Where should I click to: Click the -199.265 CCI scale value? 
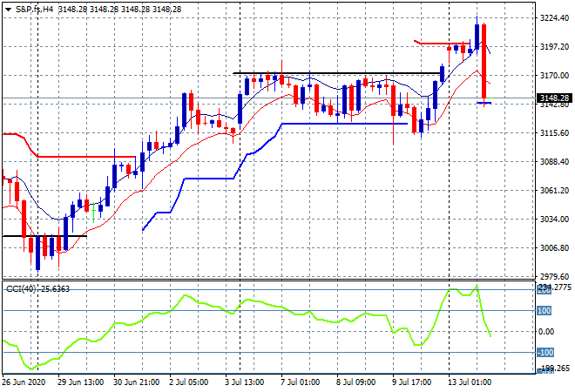tap(555, 368)
